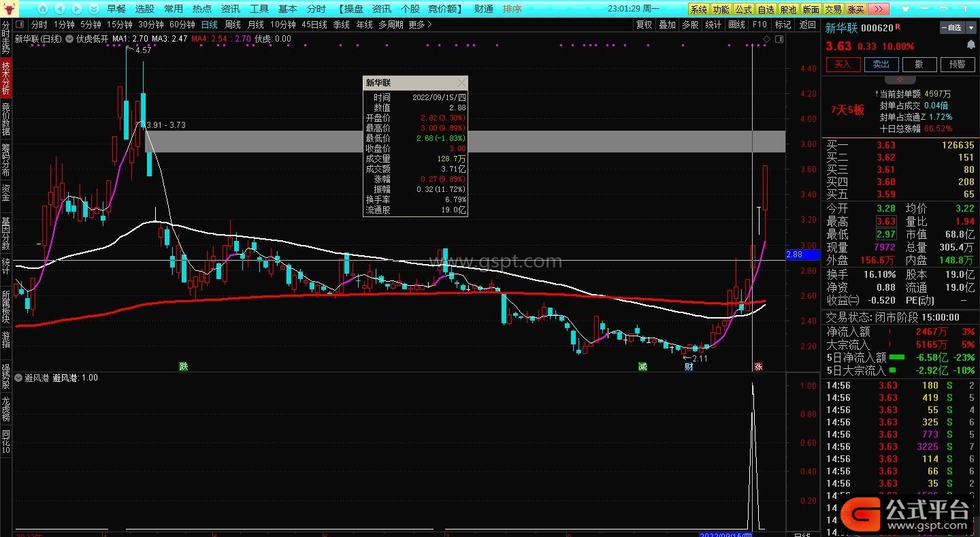Switch to the 1分钟 period
This screenshot has height=537, width=980.
click(64, 25)
